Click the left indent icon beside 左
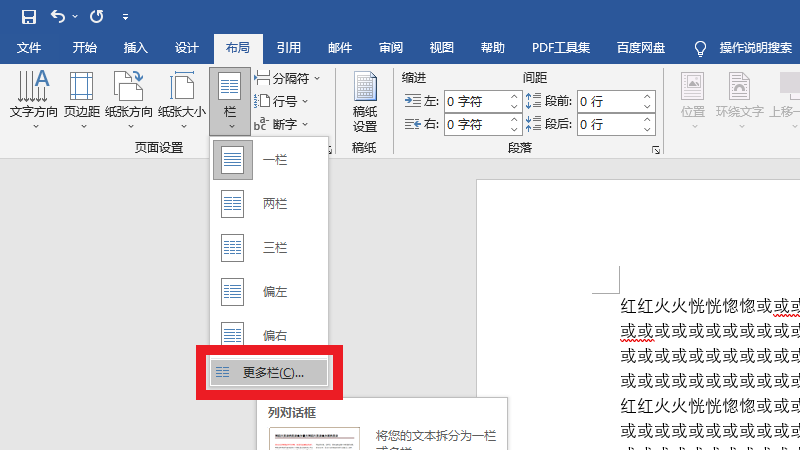The height and width of the screenshot is (450, 800). 413,101
